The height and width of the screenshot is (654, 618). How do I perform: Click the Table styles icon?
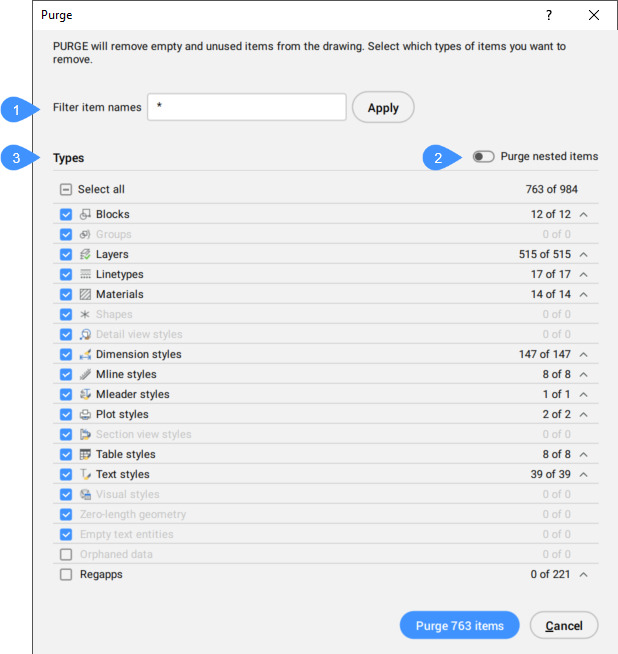coord(85,454)
